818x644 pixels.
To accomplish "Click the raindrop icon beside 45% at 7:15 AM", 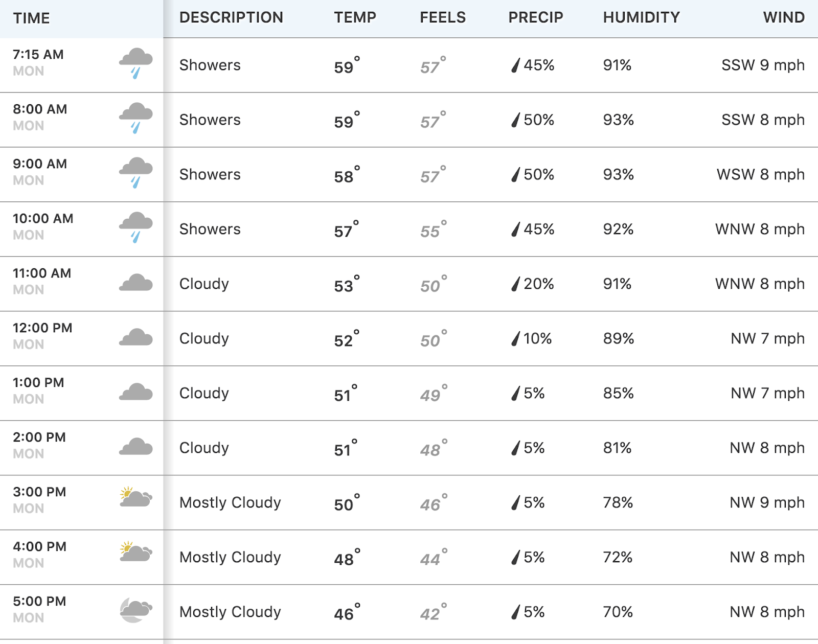I will 516,65.
